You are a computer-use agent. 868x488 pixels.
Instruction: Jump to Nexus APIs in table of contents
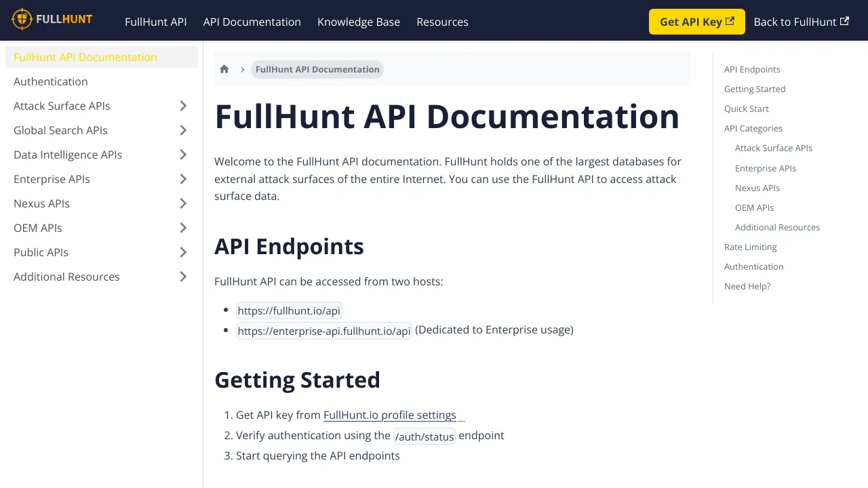757,188
